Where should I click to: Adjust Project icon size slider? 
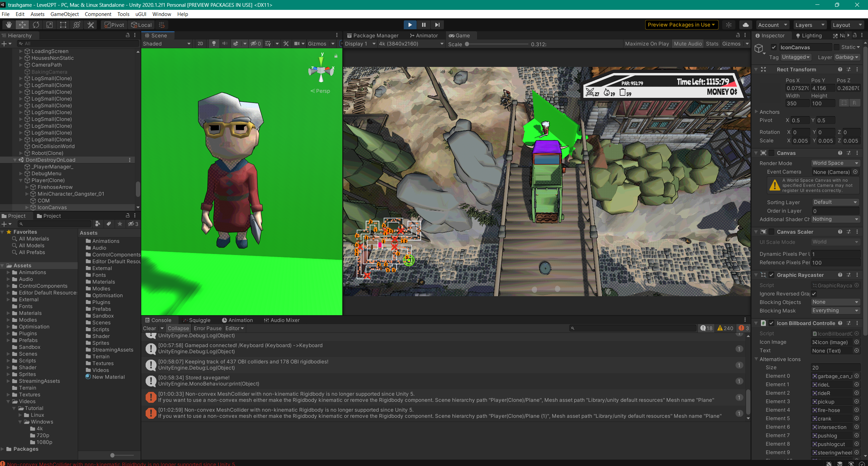coord(122,455)
